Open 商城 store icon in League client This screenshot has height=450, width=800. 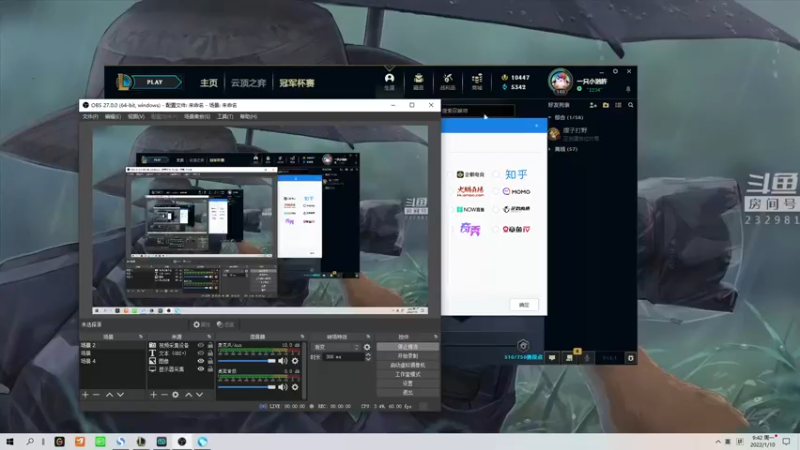477,81
